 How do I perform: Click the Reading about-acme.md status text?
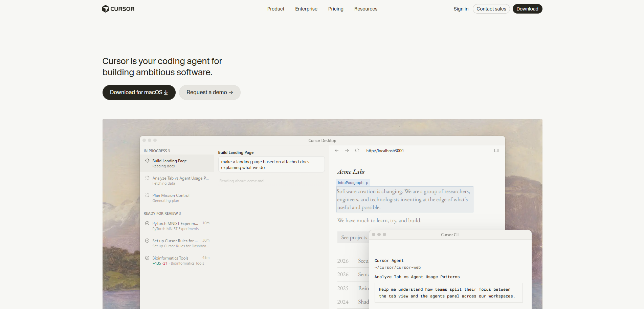click(241, 181)
